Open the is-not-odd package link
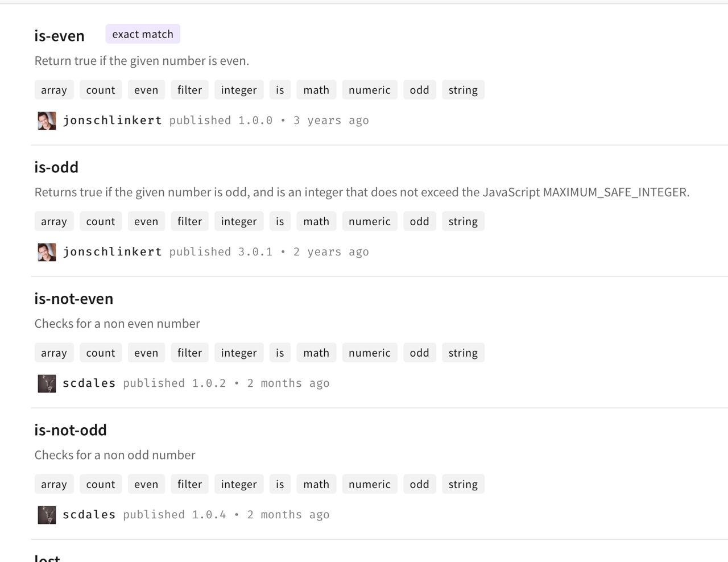This screenshot has height=562, width=728. [71, 430]
